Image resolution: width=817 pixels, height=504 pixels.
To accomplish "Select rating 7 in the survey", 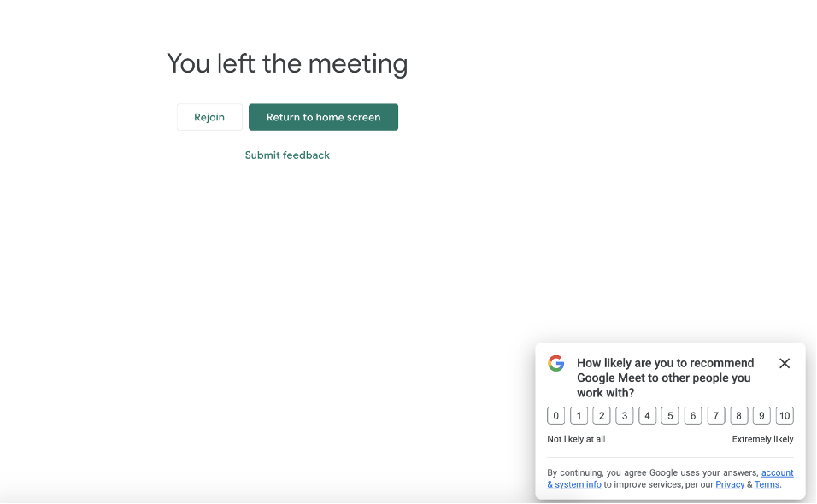I will coord(716,416).
